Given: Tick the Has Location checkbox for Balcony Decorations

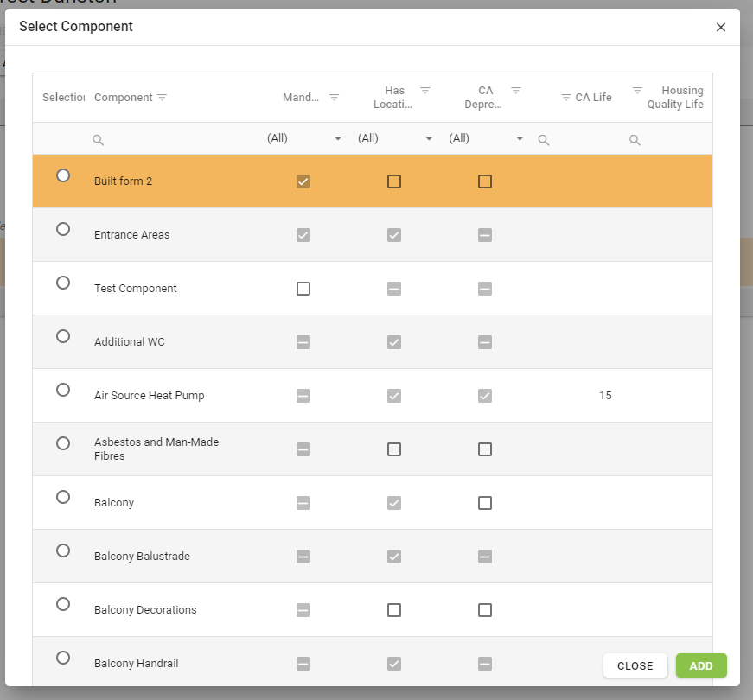Looking at the screenshot, I should (x=394, y=610).
